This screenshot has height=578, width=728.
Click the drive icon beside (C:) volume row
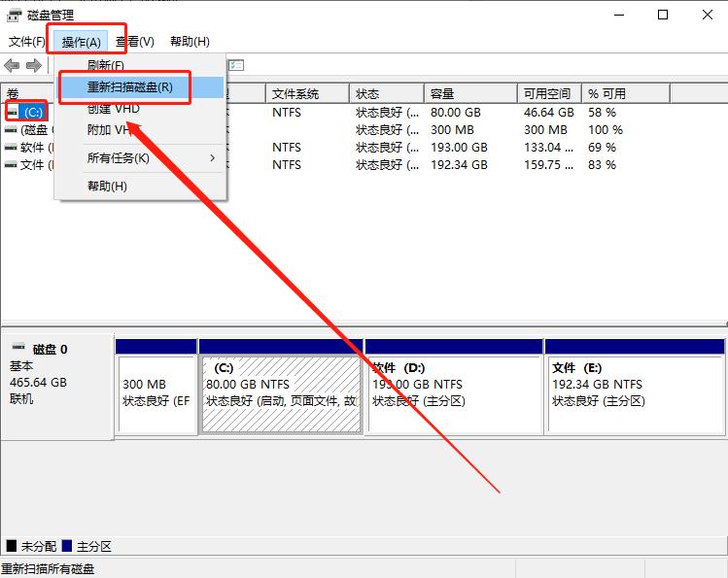coord(12,113)
